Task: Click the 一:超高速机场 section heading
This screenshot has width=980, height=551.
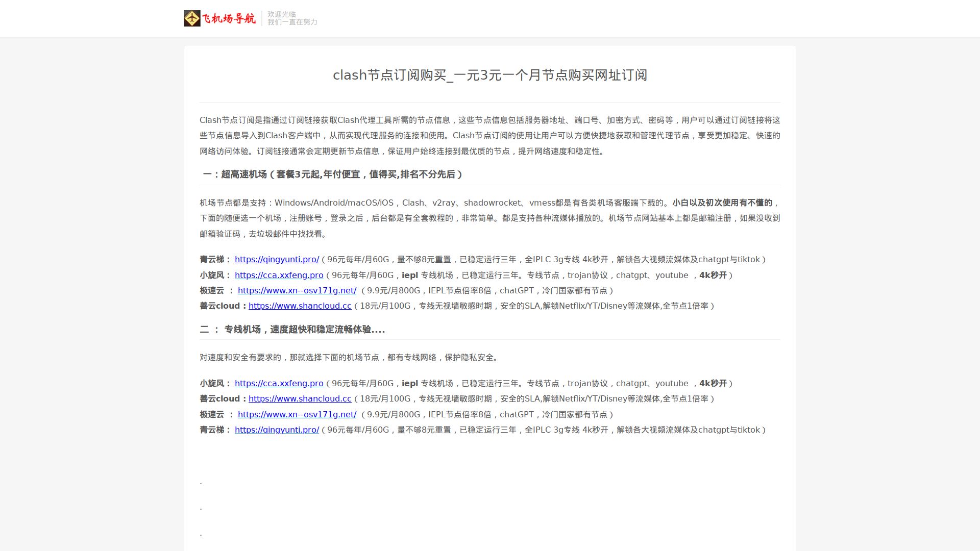Action: point(332,174)
